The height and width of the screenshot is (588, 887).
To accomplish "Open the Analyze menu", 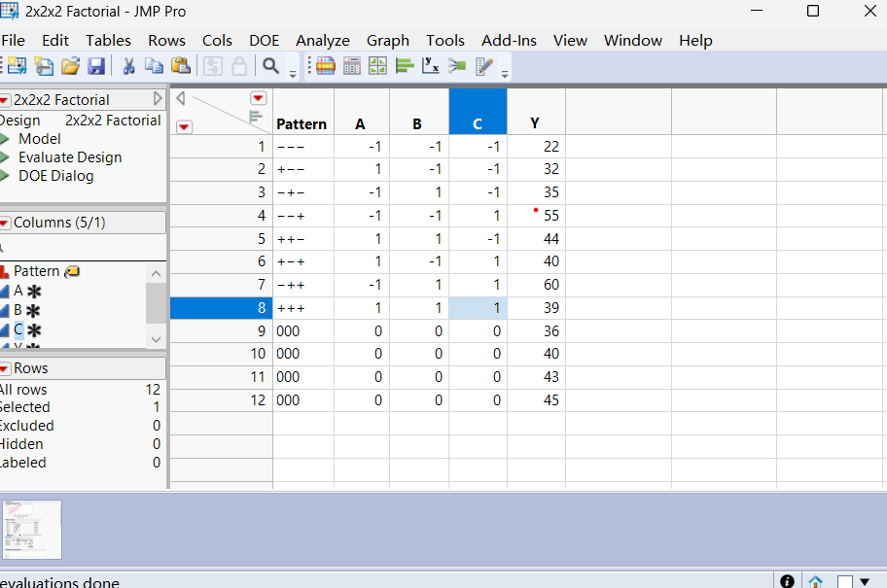I will click(x=322, y=41).
